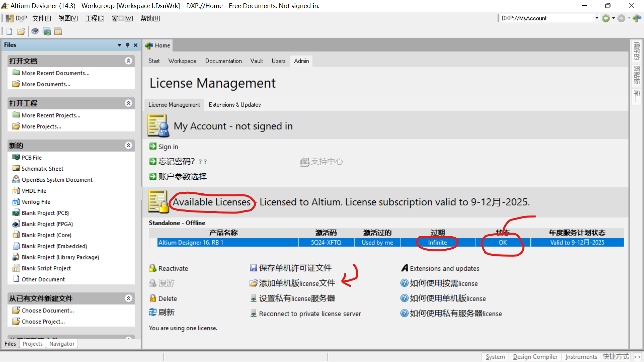The width and height of the screenshot is (644, 362).
Task: Click the 快捷方式 status bar button
Action: pos(616,357)
